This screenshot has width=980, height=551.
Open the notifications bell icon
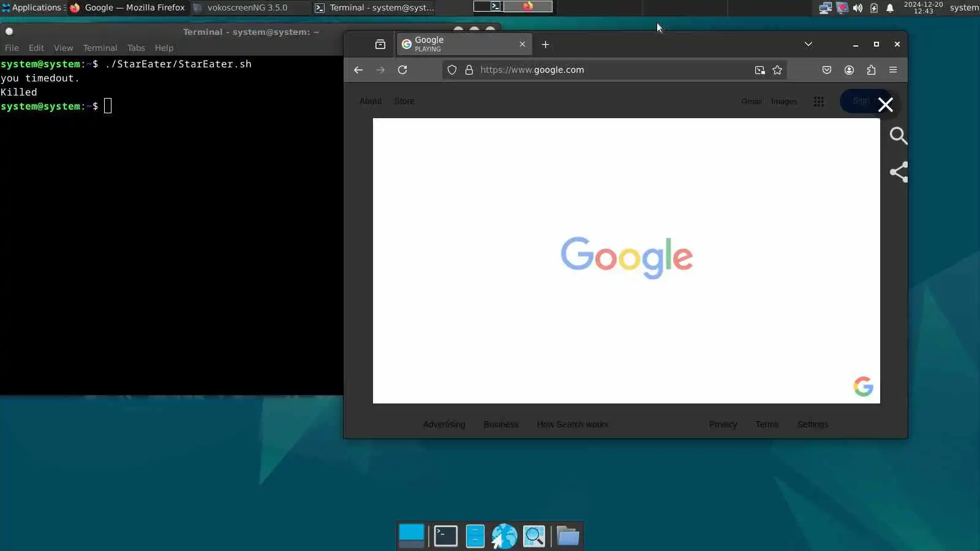tap(890, 8)
